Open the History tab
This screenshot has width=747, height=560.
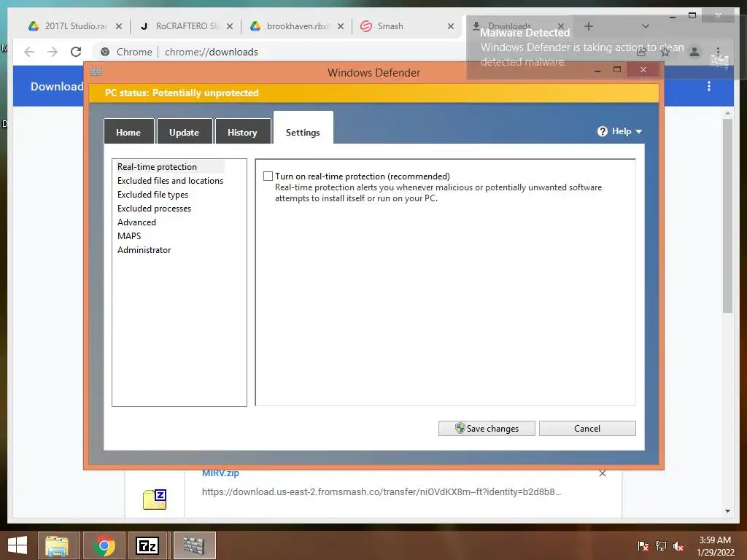[242, 133]
